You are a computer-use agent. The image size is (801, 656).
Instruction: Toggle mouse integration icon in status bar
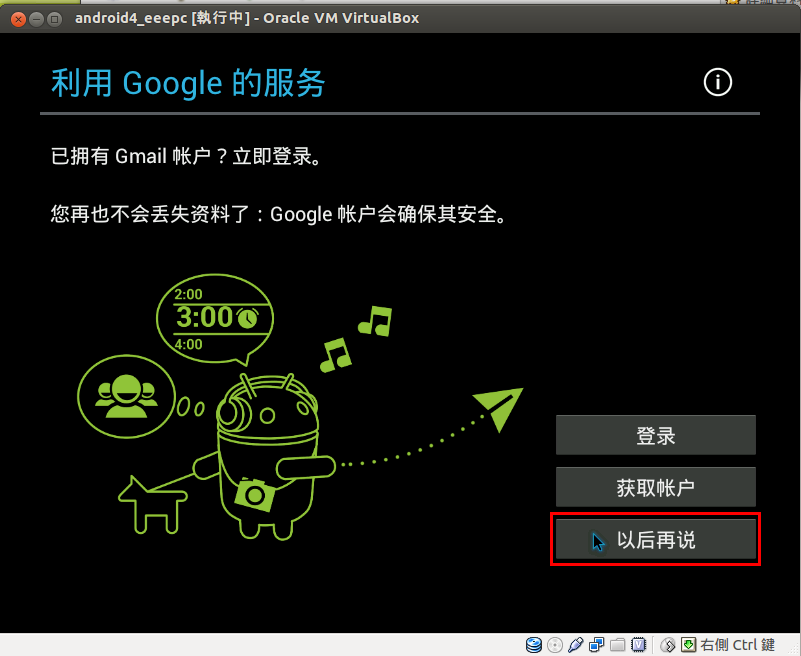[x=667, y=645]
